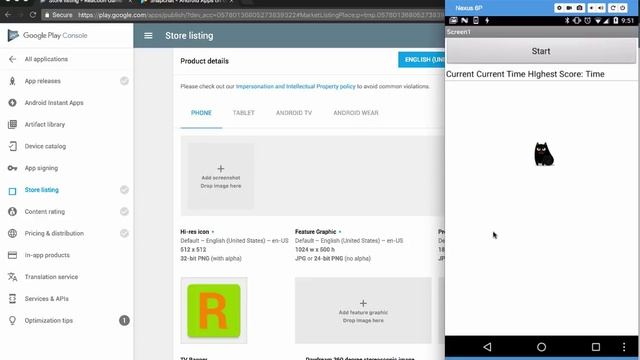Select Store listing in sidebar
The width and height of the screenshot is (640, 360).
point(41,190)
